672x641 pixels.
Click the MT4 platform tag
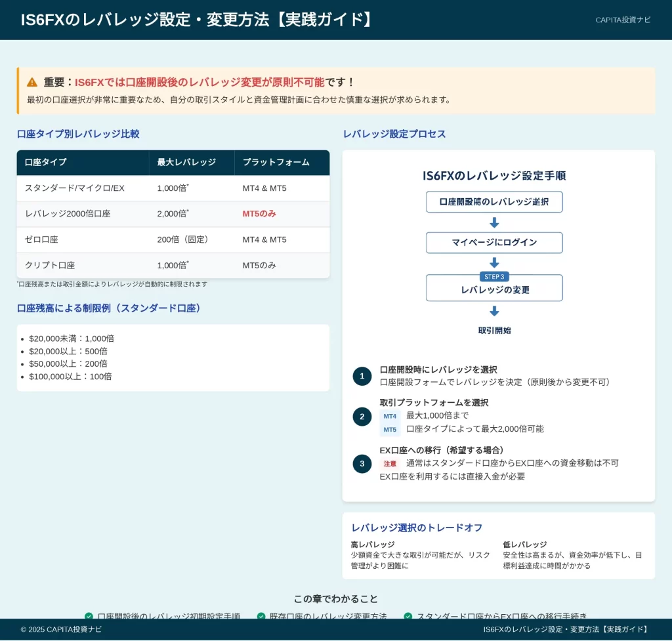[x=390, y=416]
